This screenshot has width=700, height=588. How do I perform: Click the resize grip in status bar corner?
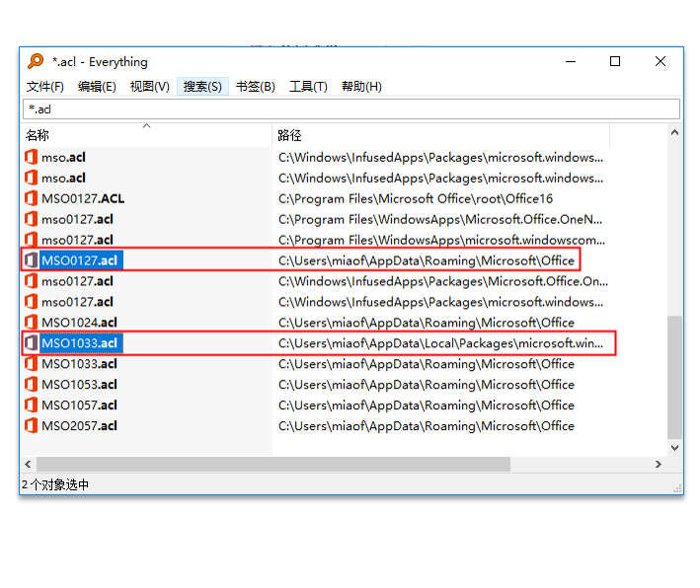[x=677, y=488]
